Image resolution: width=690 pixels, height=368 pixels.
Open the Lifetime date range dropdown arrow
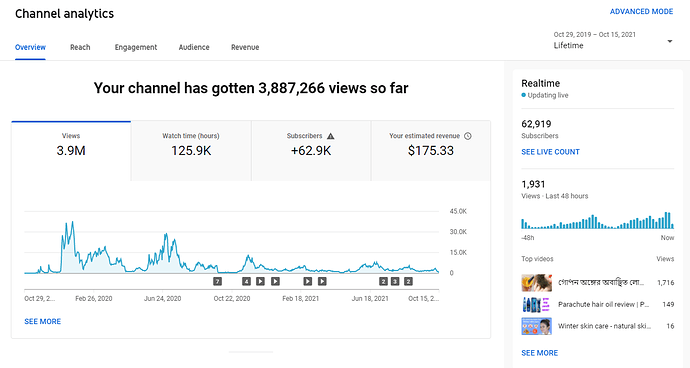(x=670, y=41)
